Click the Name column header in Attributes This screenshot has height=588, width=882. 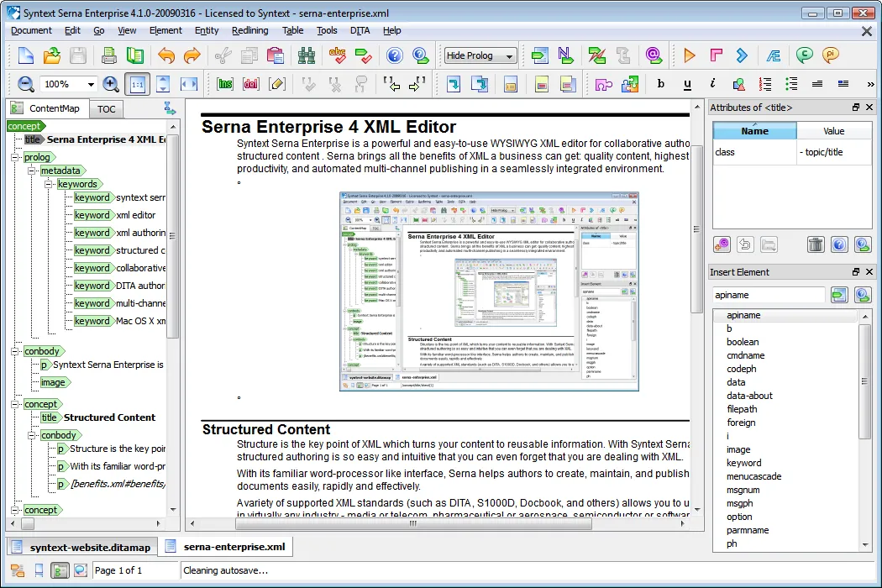754,131
